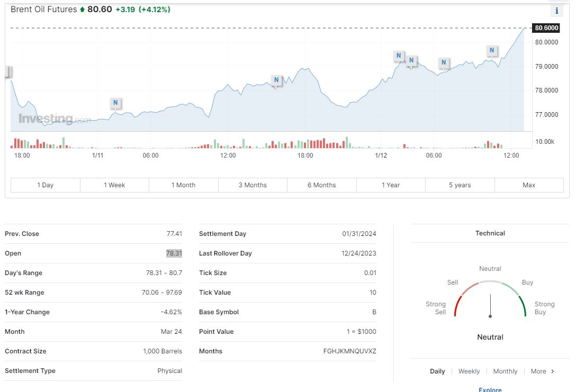576x392 pixels.
Task: Click the second news marker right after 1/12
Action: (411, 60)
